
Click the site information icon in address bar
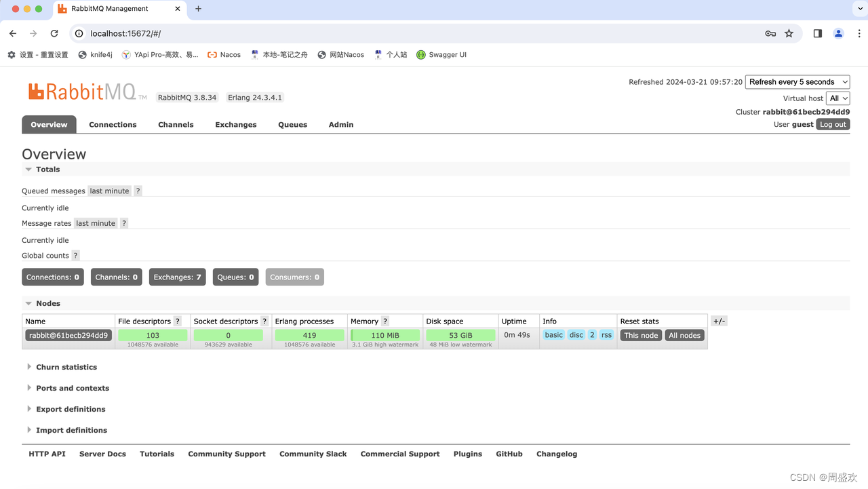[x=79, y=33]
